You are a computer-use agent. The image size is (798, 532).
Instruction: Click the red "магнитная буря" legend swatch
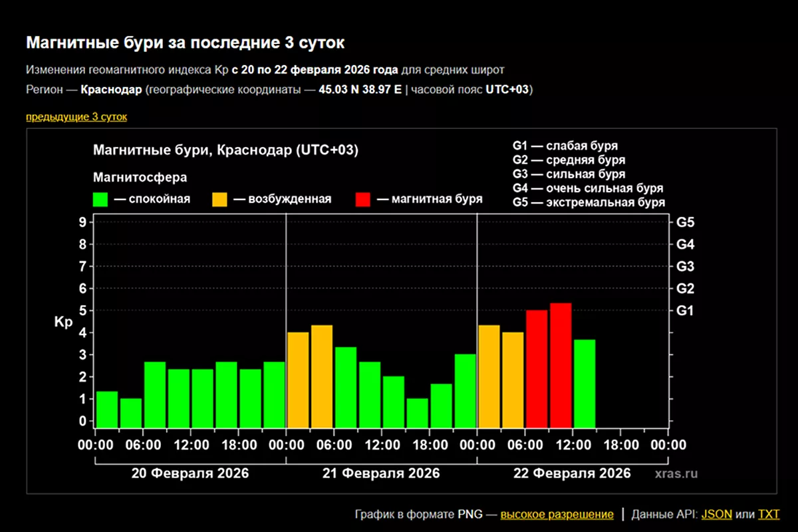coord(363,199)
